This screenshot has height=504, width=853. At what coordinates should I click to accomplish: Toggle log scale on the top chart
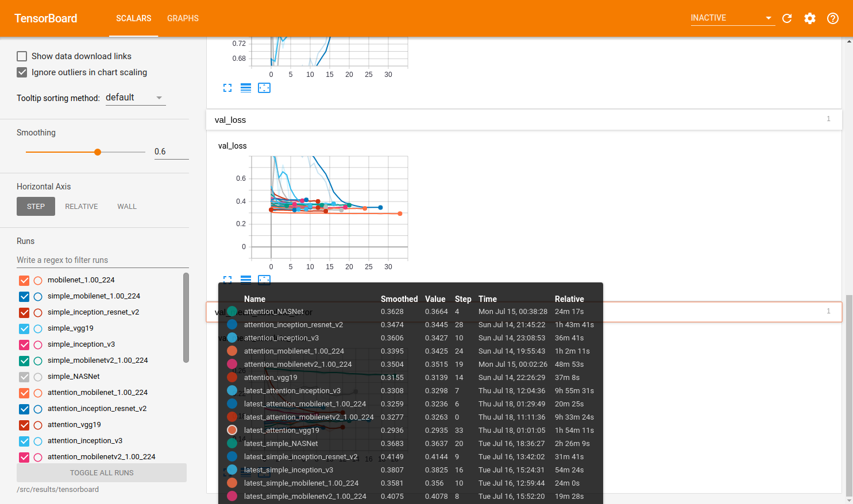pyautogui.click(x=246, y=88)
